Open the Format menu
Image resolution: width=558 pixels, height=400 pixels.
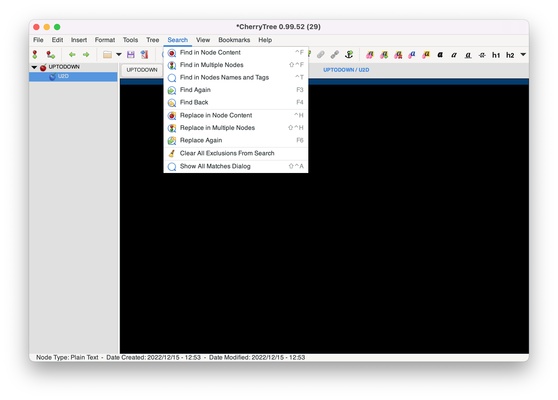click(105, 40)
